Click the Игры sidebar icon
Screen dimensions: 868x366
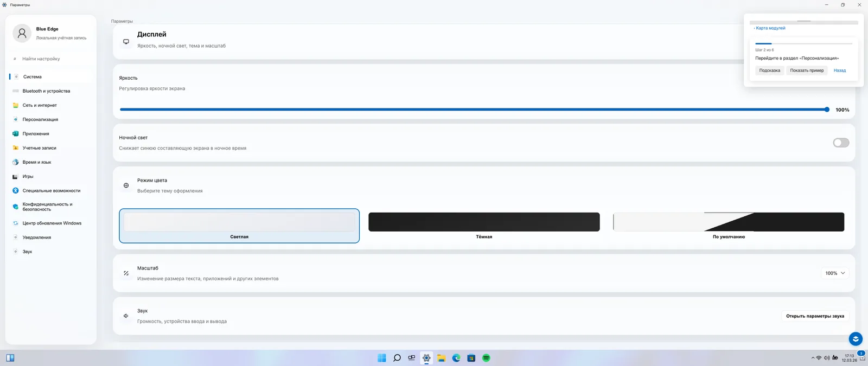click(16, 176)
